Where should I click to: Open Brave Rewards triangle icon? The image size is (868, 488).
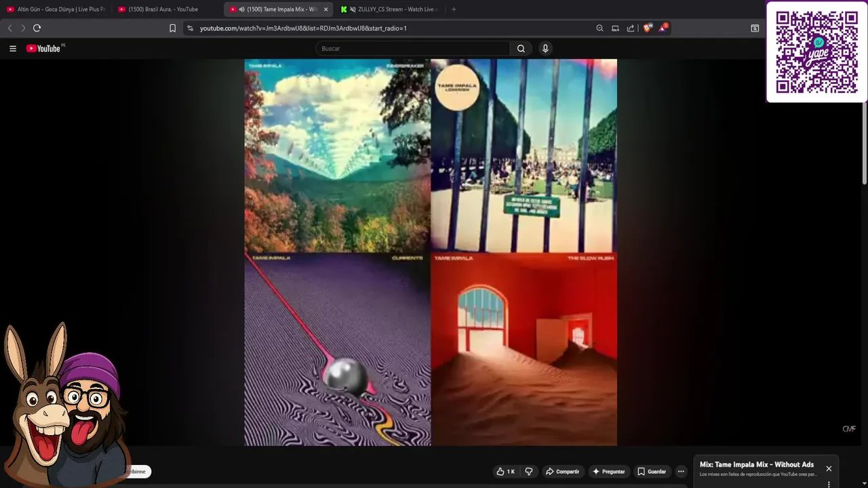[663, 28]
